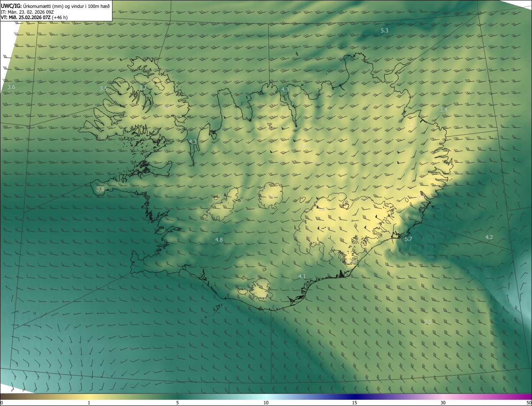Click the 50 tick on the colour scale
Screen dimensions: 532x406
point(529,403)
